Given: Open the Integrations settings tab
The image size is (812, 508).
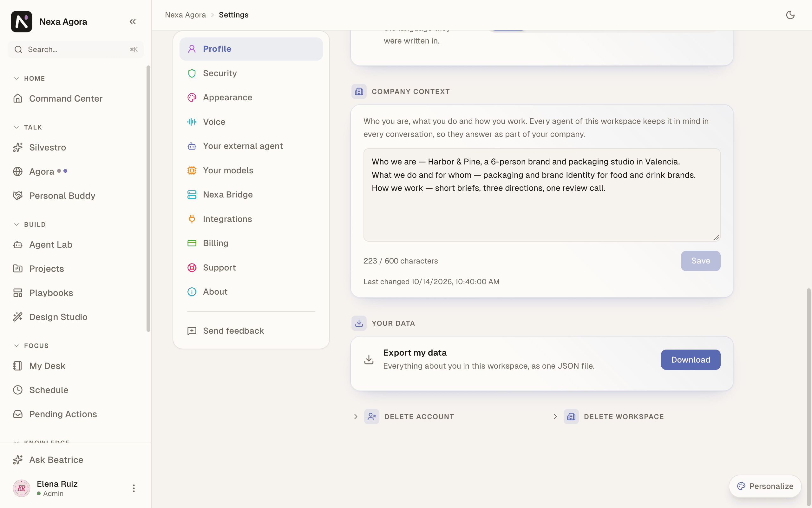Looking at the screenshot, I should [x=251, y=219].
